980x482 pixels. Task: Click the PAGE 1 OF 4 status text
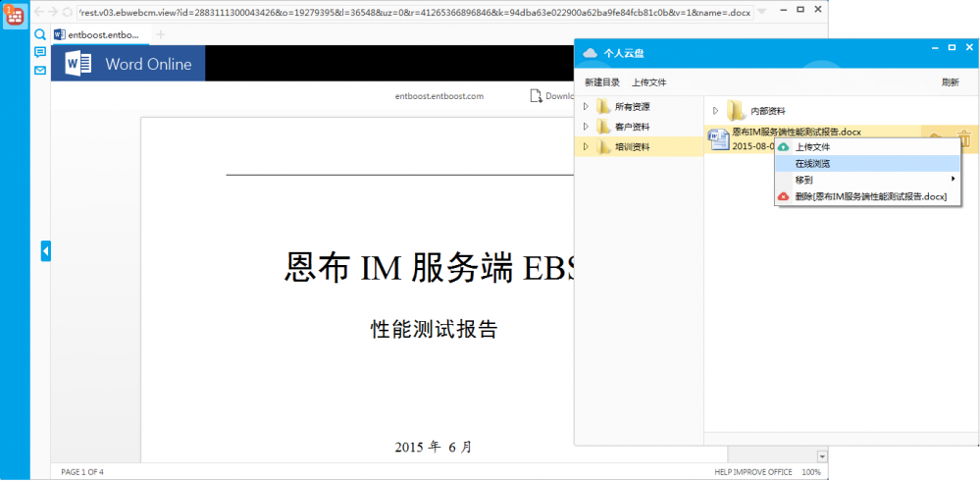(x=81, y=472)
